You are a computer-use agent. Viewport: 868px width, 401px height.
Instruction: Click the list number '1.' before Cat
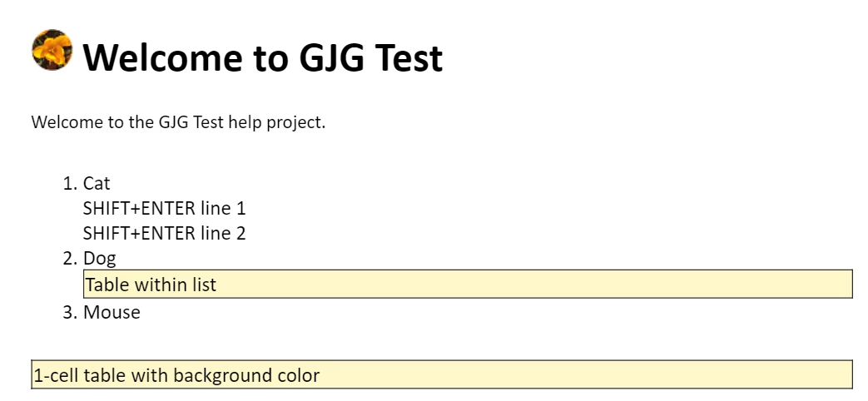70,183
